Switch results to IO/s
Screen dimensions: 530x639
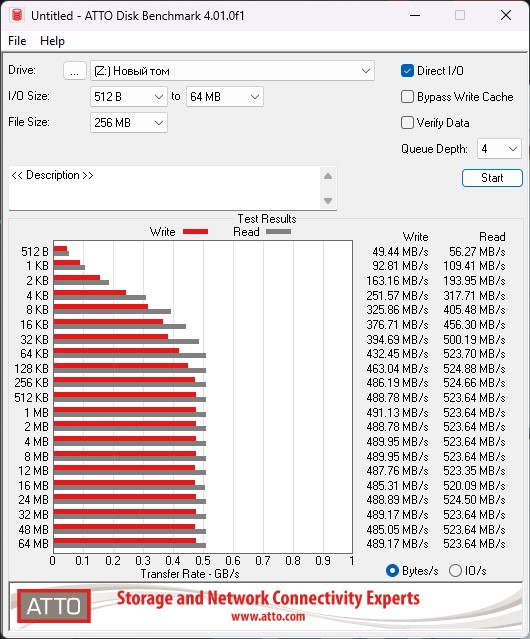click(455, 571)
